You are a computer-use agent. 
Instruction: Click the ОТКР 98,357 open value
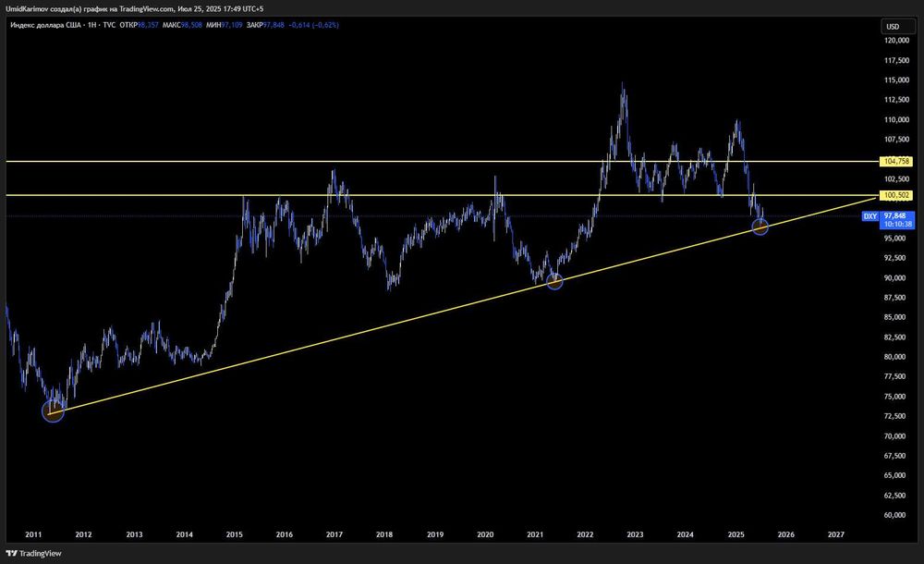coord(140,25)
